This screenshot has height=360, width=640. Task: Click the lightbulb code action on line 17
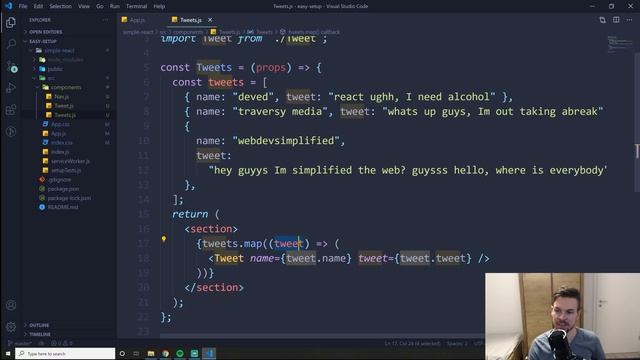(164, 239)
